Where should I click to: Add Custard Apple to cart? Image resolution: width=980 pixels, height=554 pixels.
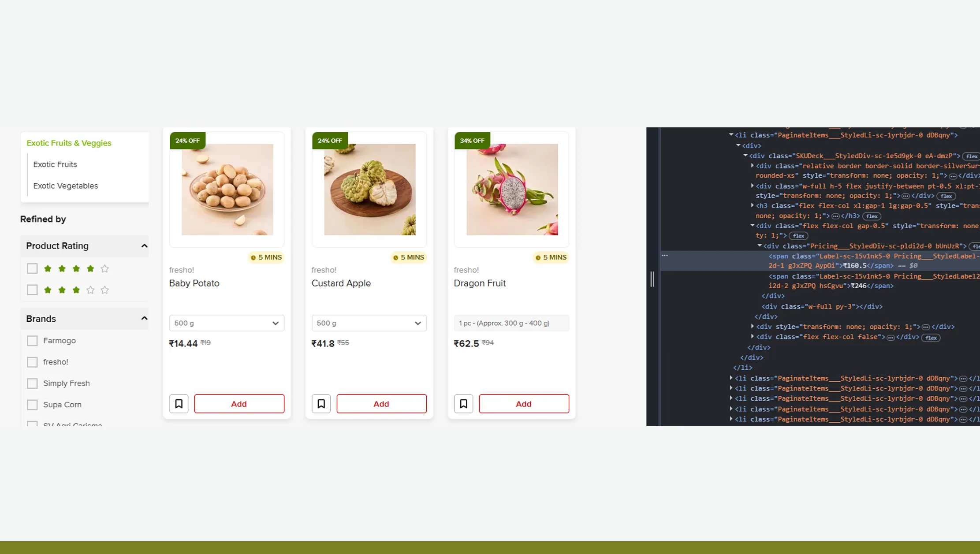pos(381,403)
